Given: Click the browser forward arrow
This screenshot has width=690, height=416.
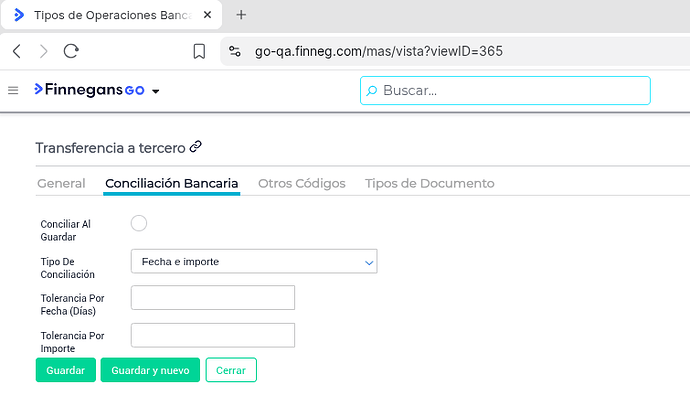Looking at the screenshot, I should pos(43,51).
